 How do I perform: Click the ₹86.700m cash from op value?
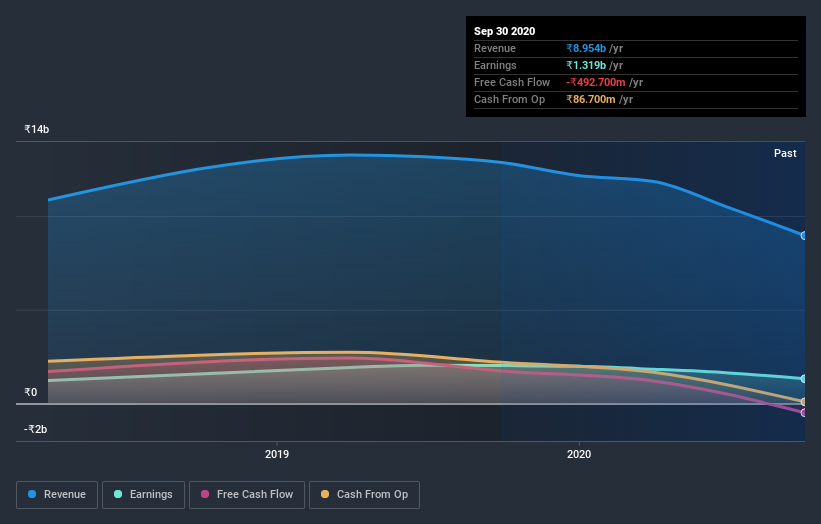(x=591, y=99)
